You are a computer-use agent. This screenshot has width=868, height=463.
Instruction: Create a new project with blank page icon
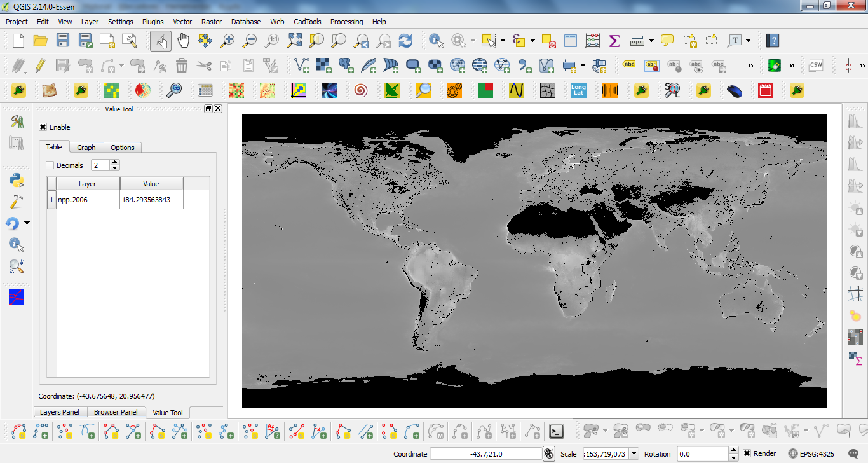click(18, 41)
